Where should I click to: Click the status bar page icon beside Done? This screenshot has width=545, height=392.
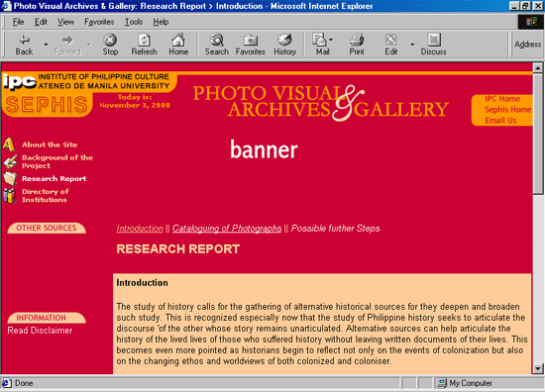[6, 383]
